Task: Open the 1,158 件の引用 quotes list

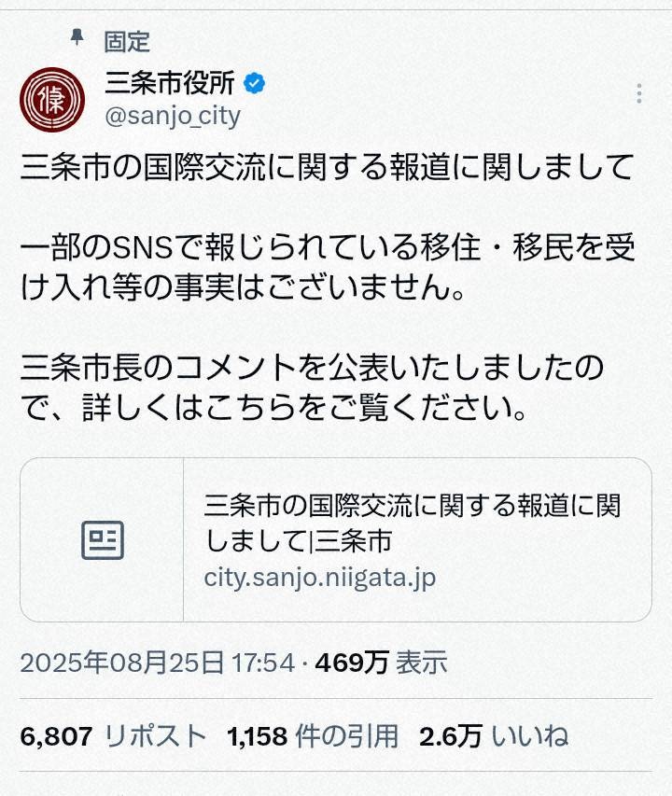Action: pos(313,736)
